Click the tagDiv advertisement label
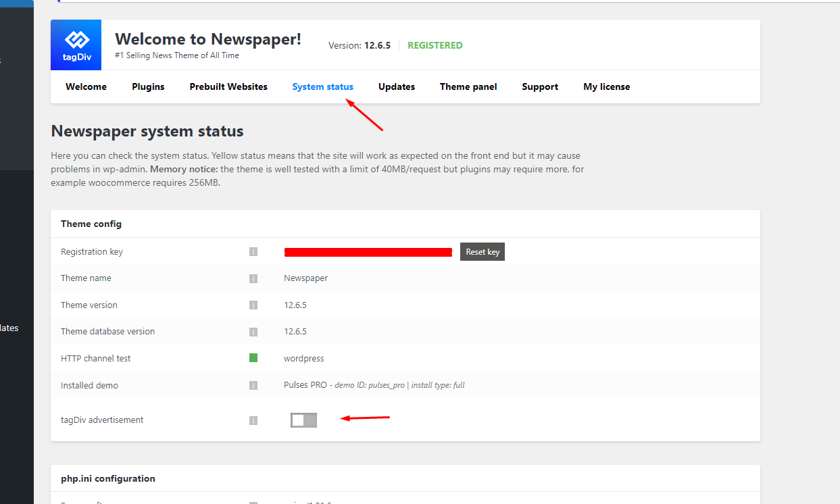The height and width of the screenshot is (504, 840). pos(102,420)
